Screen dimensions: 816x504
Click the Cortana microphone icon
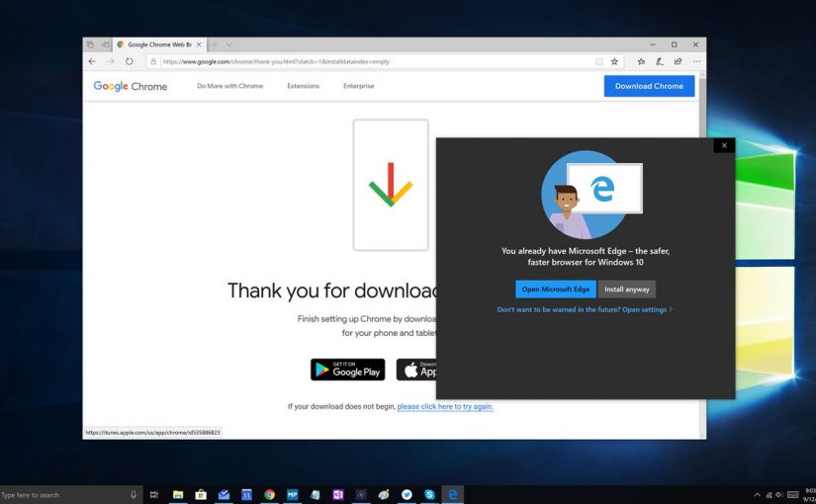coord(134,495)
